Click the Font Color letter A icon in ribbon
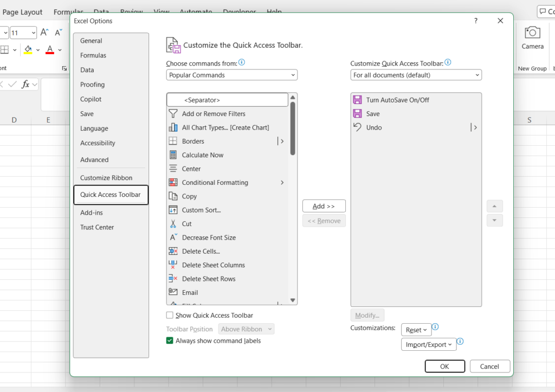The width and height of the screenshot is (555, 392). click(50, 49)
